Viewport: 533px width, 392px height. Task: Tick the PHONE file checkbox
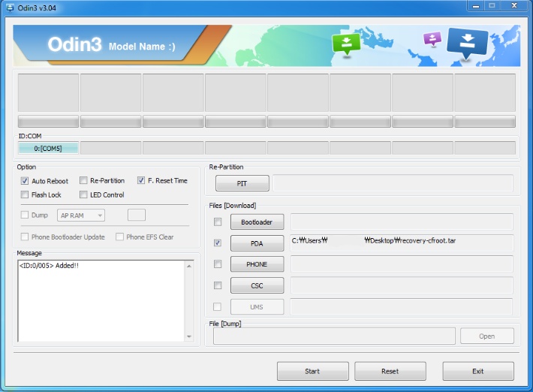[218, 264]
